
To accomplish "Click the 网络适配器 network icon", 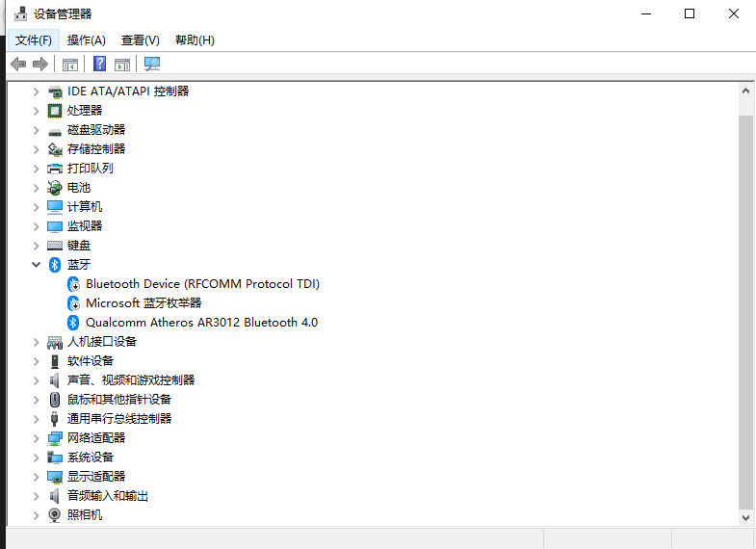I will tap(55, 438).
